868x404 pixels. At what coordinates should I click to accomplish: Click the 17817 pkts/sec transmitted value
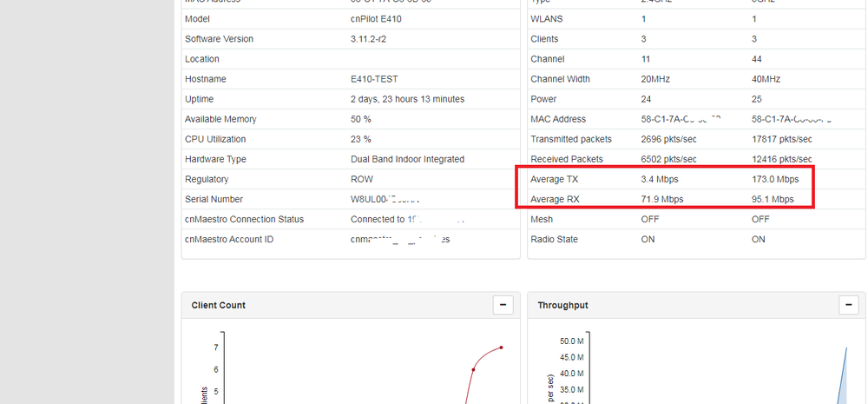[x=782, y=140]
